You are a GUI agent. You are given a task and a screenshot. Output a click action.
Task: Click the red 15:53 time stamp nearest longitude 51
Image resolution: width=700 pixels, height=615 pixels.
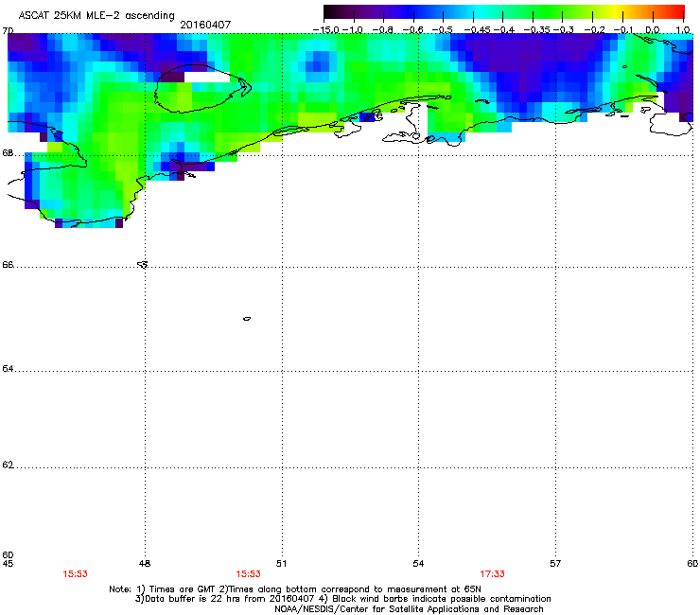(x=248, y=574)
